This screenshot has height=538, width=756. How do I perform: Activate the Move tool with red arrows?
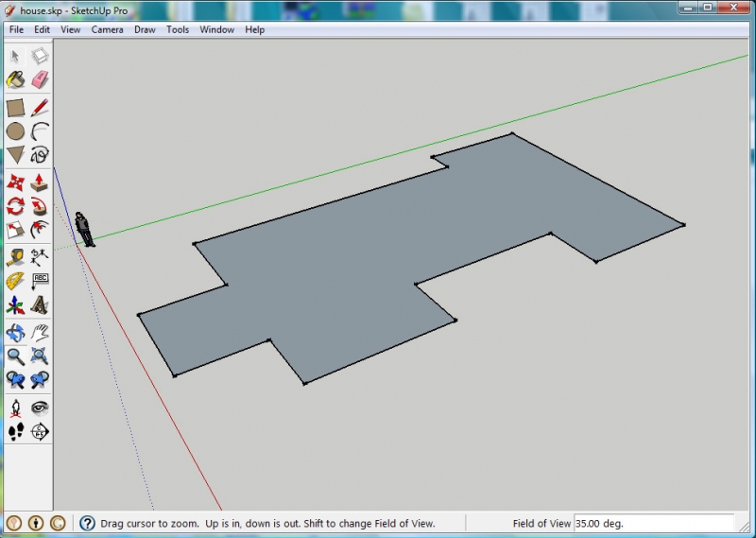coord(15,182)
